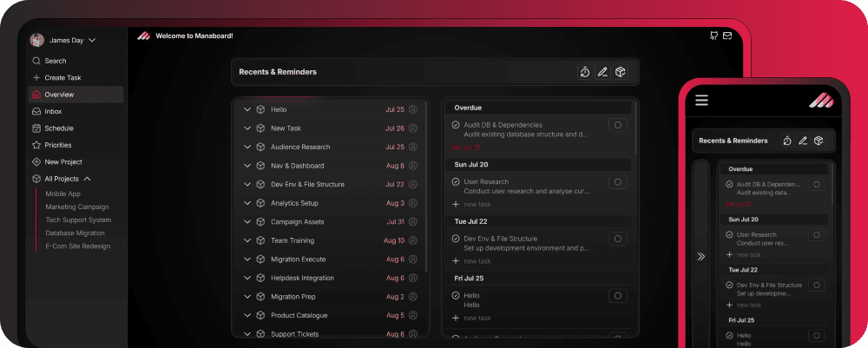The height and width of the screenshot is (348, 868).
Task: Mark User Research complete on the mobile view
Action: coord(729,234)
